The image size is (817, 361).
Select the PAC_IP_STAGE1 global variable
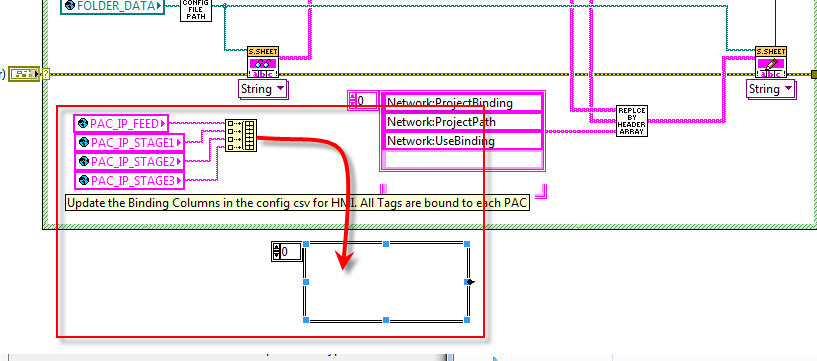click(x=130, y=142)
